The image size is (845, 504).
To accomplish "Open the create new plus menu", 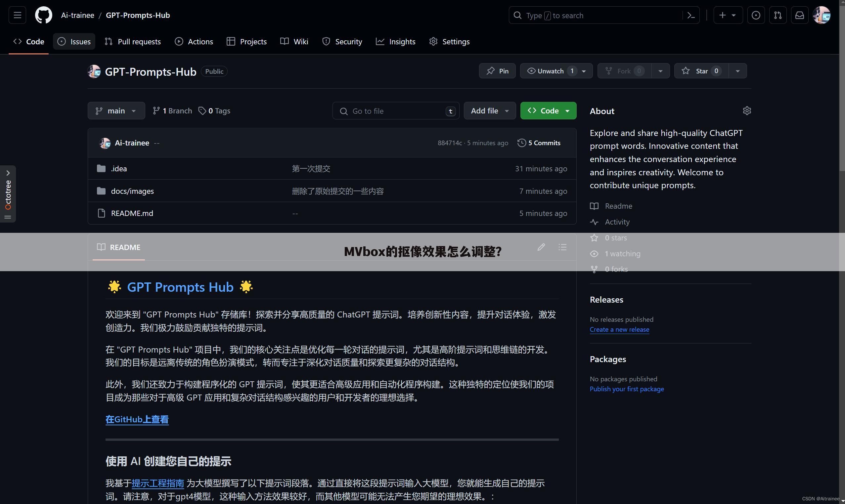I will pos(728,15).
